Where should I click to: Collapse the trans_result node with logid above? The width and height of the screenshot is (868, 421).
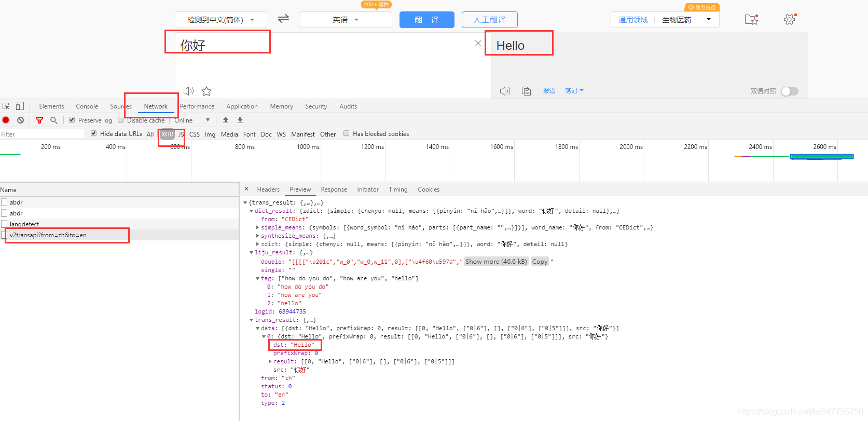point(252,320)
